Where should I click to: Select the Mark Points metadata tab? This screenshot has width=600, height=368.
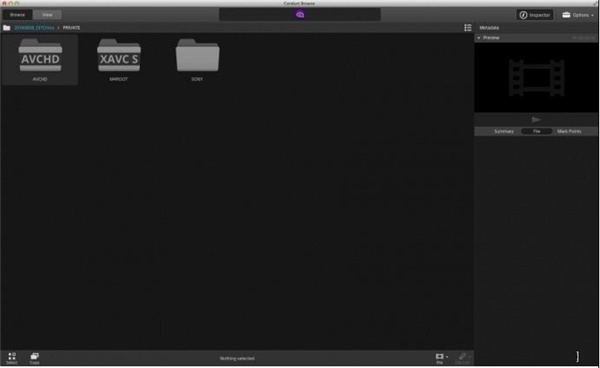(569, 131)
